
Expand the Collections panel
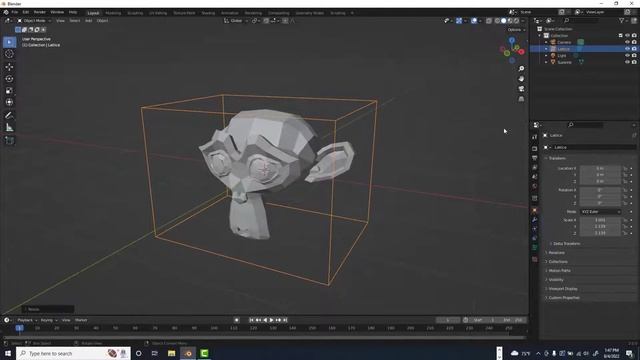(x=557, y=262)
